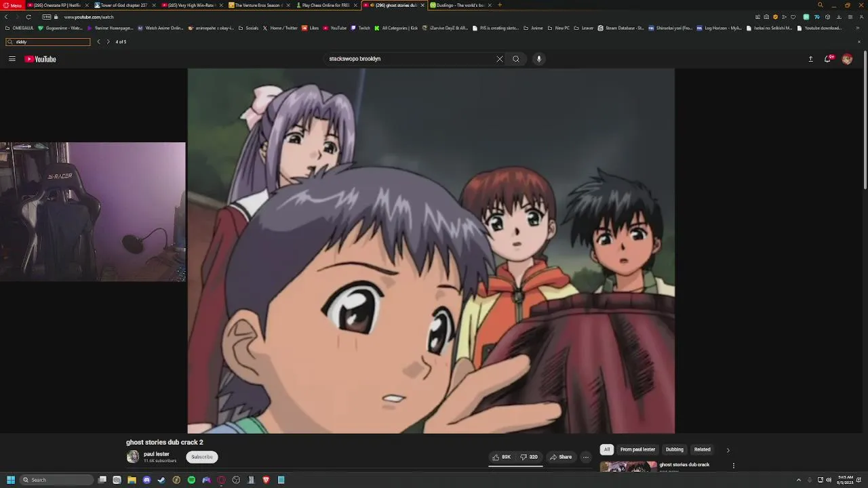Like the video with 89K thumbs up
This screenshot has height=488, width=868.
pyautogui.click(x=501, y=457)
